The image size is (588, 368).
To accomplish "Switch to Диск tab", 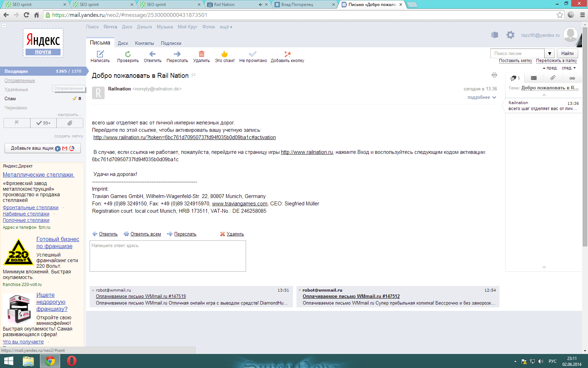I will (123, 43).
